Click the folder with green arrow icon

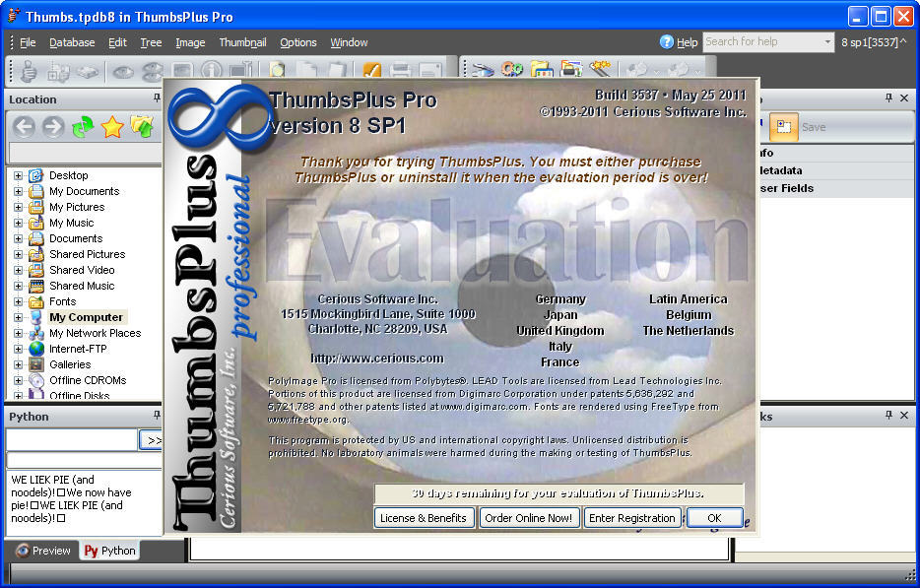(x=142, y=126)
